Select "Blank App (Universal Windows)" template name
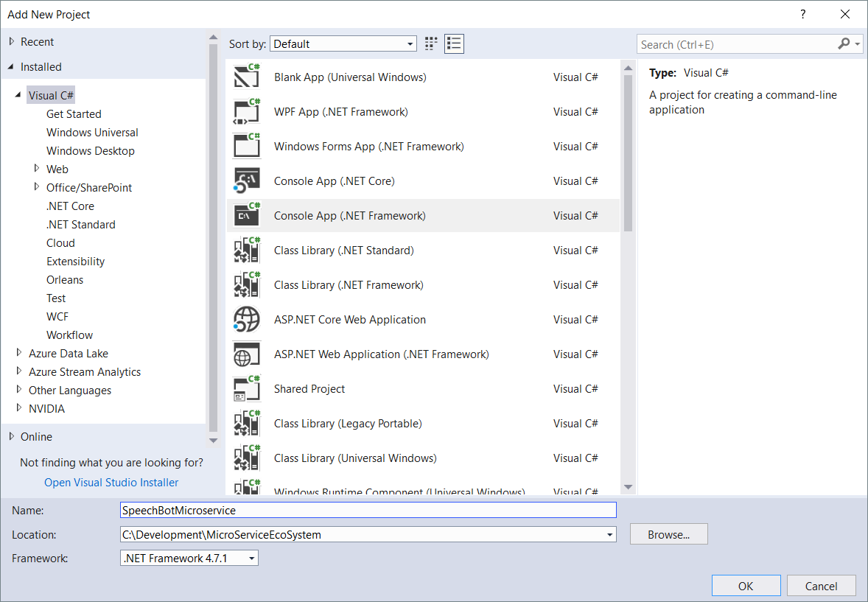The height and width of the screenshot is (602, 868). 350,77
